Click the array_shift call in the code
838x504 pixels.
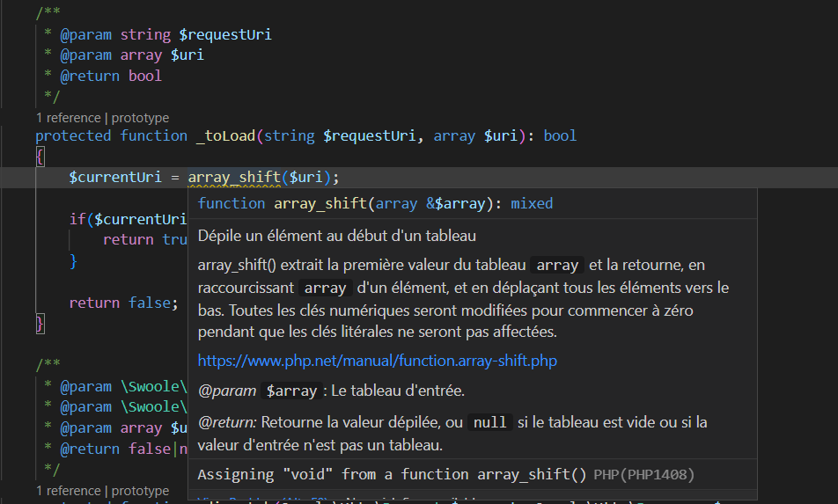pos(236,177)
